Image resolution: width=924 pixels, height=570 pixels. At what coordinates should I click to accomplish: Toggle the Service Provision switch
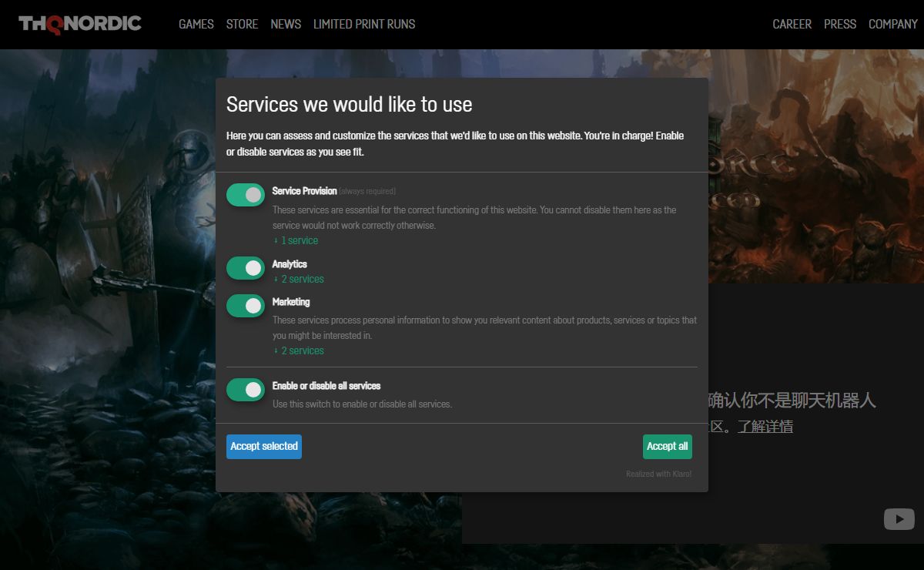pyautogui.click(x=246, y=195)
